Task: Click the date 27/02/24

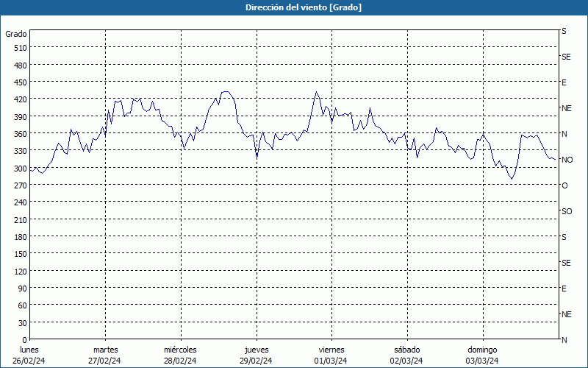Action: click(x=104, y=361)
